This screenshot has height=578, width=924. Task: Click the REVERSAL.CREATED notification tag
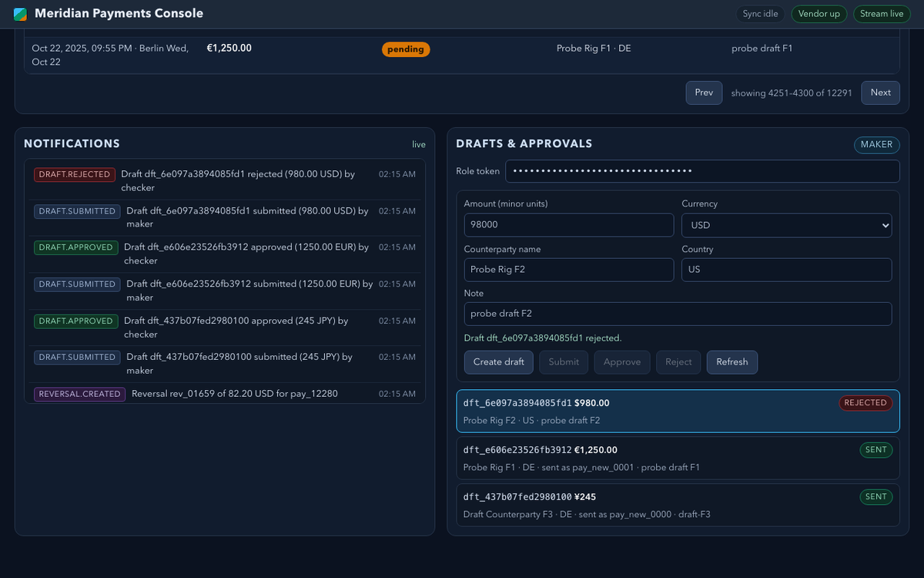tap(80, 394)
